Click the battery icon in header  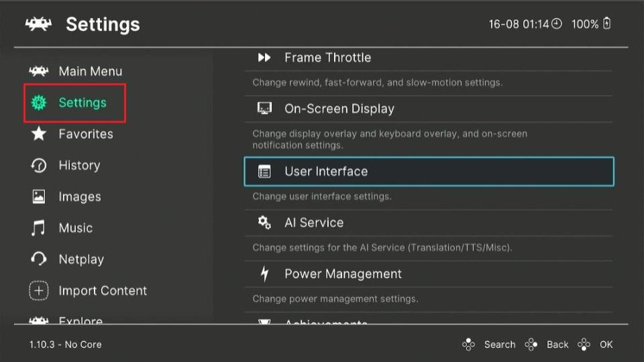pos(606,23)
